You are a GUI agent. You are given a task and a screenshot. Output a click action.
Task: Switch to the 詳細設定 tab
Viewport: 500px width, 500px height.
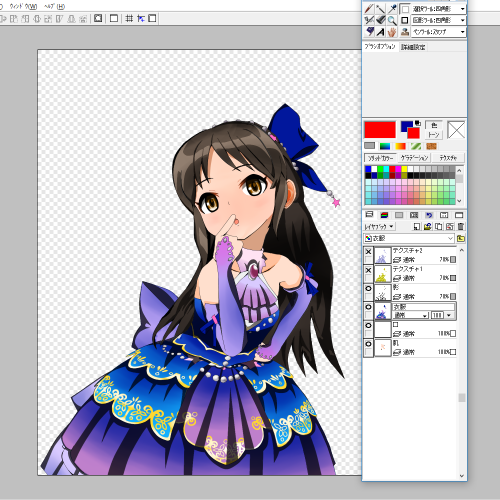(413, 47)
